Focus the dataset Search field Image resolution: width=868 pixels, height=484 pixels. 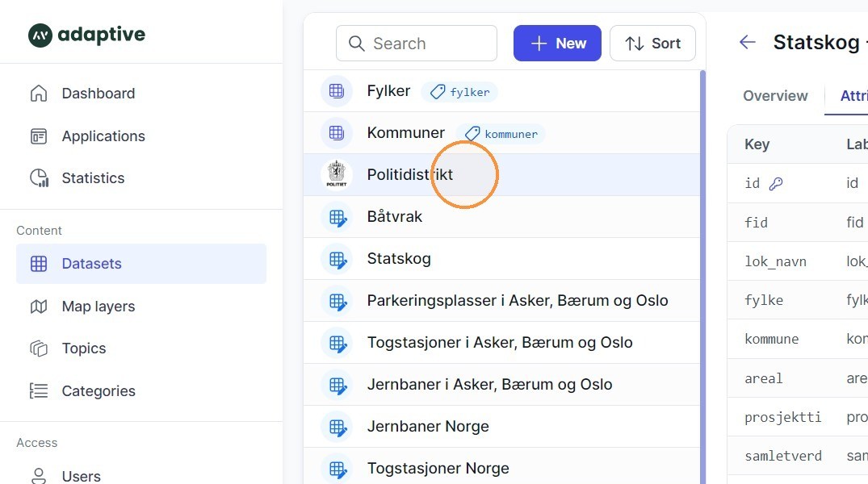point(417,43)
